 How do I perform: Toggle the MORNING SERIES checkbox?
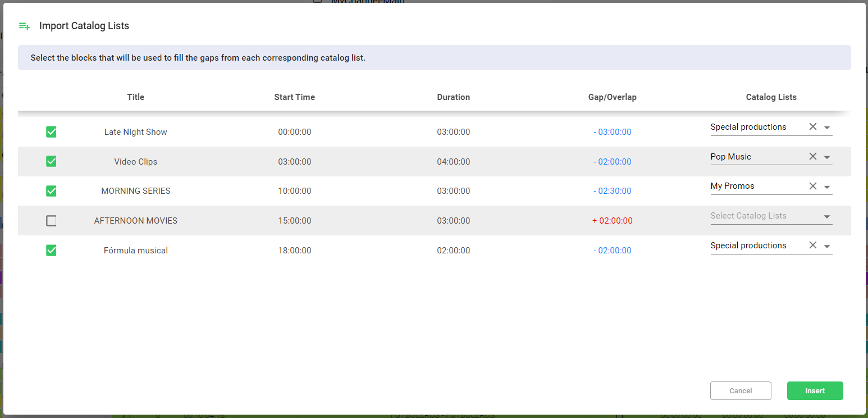point(51,191)
